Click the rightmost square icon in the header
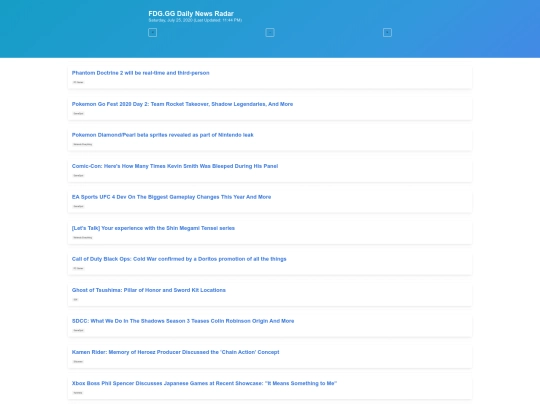The image size is (540, 405). (x=387, y=33)
